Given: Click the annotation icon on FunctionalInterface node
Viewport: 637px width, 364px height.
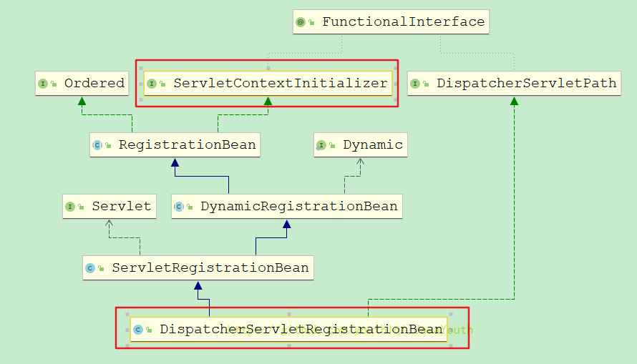Looking at the screenshot, I should [x=301, y=22].
